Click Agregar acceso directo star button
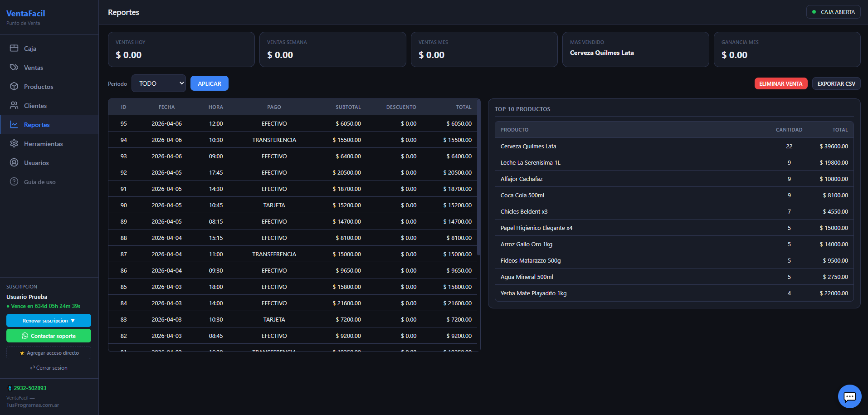868x415 pixels. click(x=49, y=353)
